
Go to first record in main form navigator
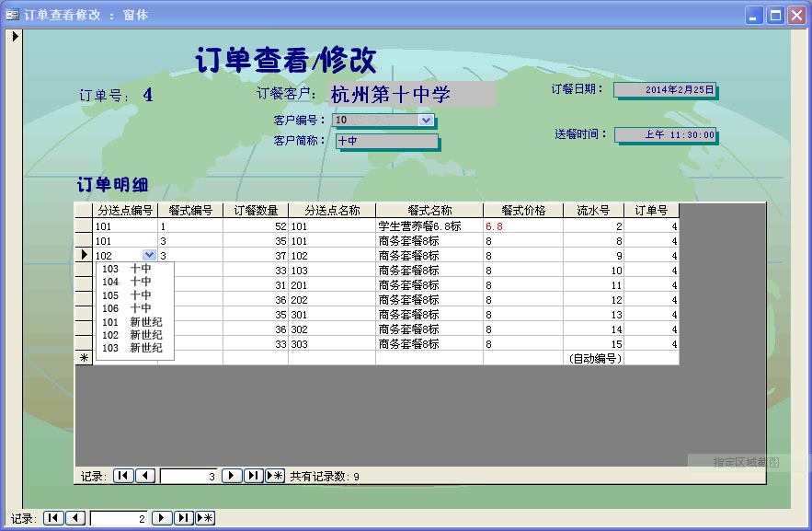click(53, 518)
